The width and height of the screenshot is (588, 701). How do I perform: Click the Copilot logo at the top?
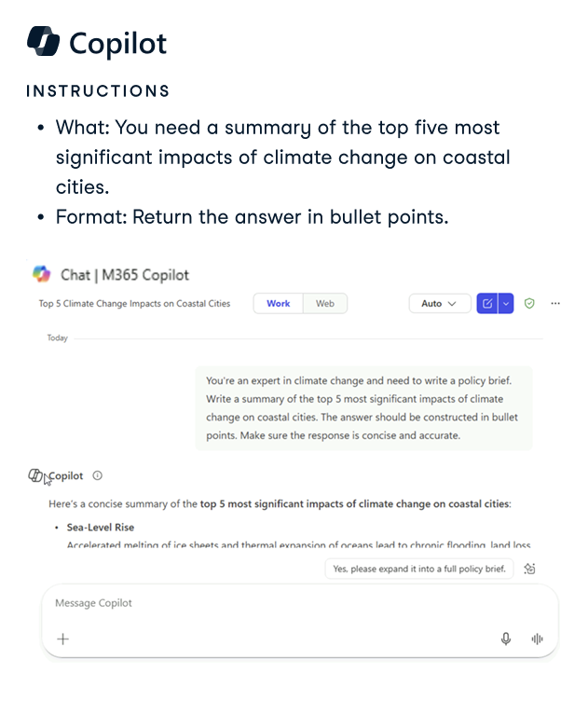pyautogui.click(x=44, y=42)
